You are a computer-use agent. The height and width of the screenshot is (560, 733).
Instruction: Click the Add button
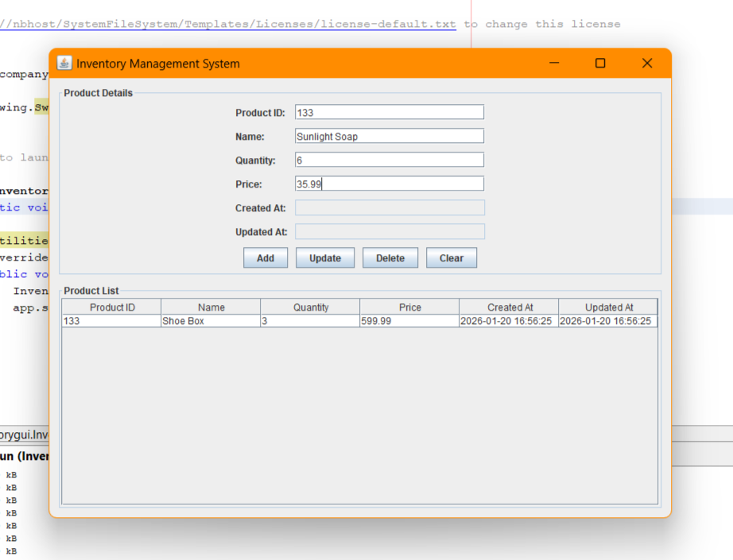click(x=266, y=258)
